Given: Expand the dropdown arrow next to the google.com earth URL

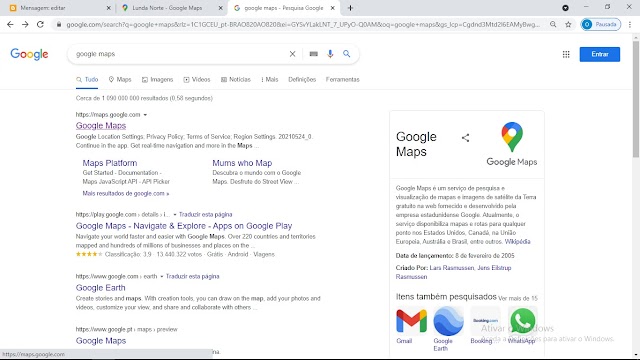Looking at the screenshot, I should pos(162,277).
